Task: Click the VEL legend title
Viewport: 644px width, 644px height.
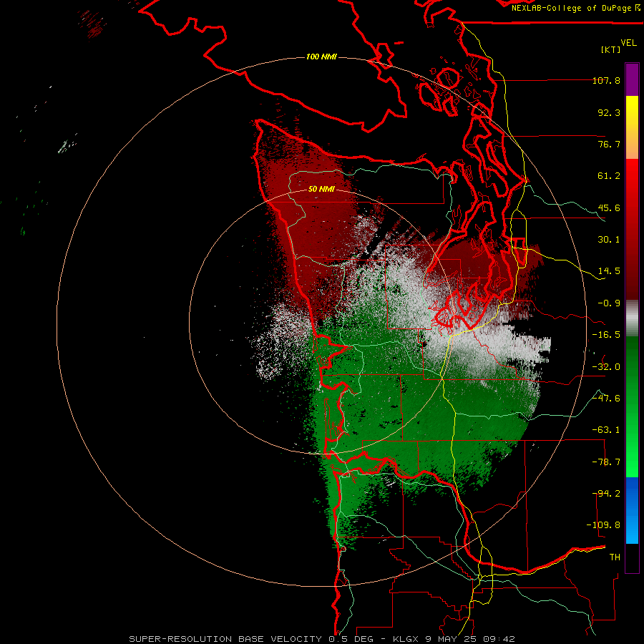Action: [628, 43]
